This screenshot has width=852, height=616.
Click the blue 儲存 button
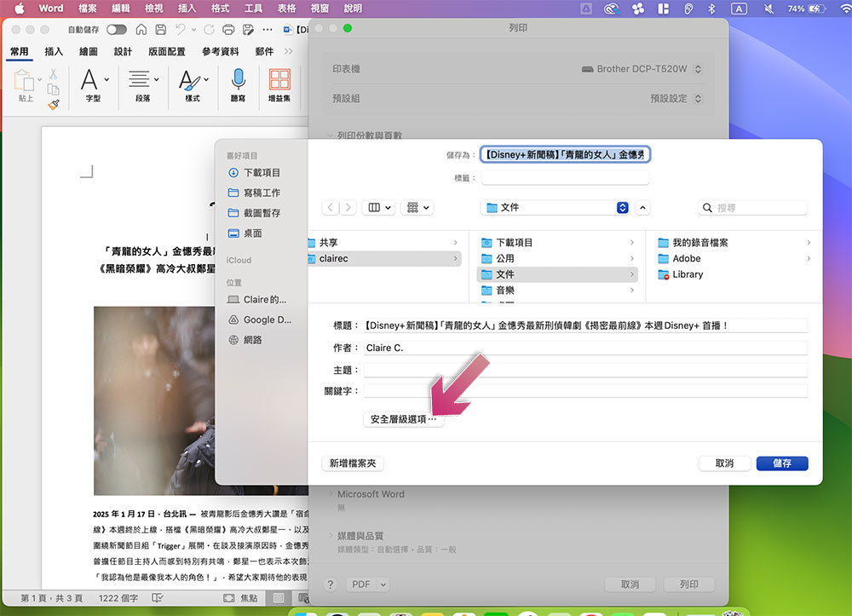(x=782, y=463)
